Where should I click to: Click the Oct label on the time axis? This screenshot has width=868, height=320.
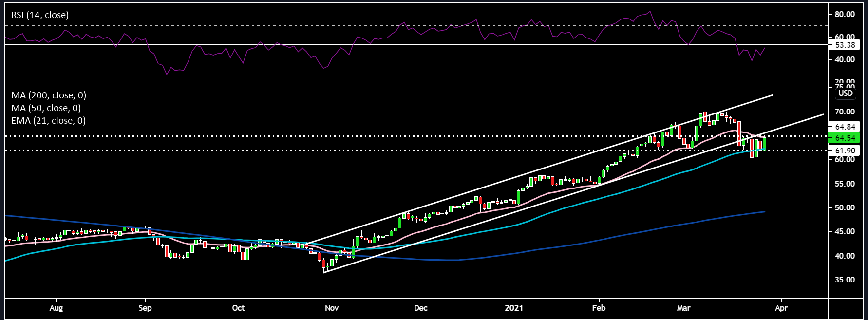pyautogui.click(x=239, y=308)
